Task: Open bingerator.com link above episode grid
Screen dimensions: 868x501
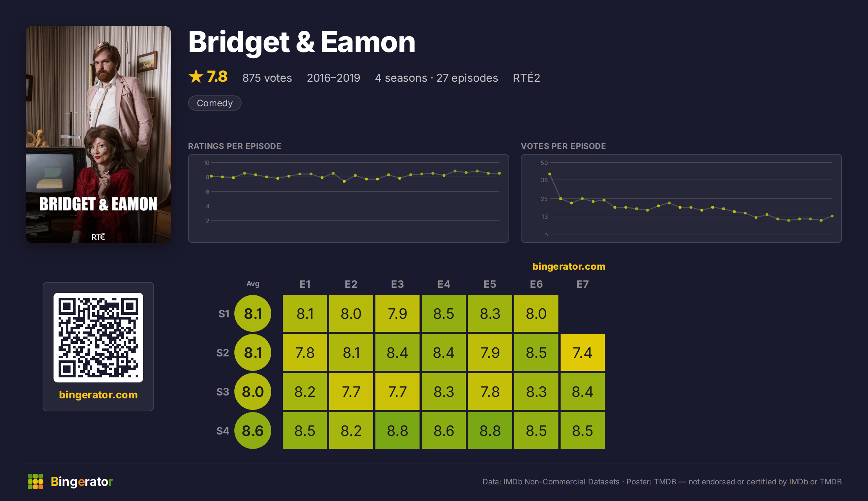Action: [x=569, y=266]
